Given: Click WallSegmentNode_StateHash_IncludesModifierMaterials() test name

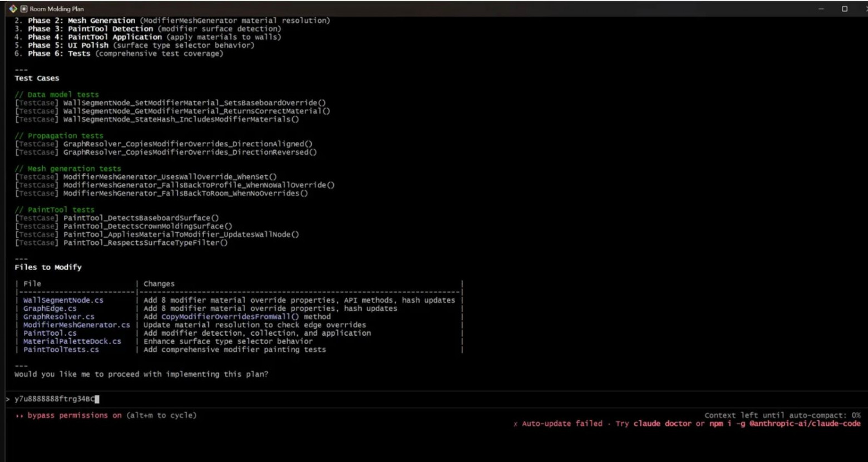Looking at the screenshot, I should click(181, 119).
